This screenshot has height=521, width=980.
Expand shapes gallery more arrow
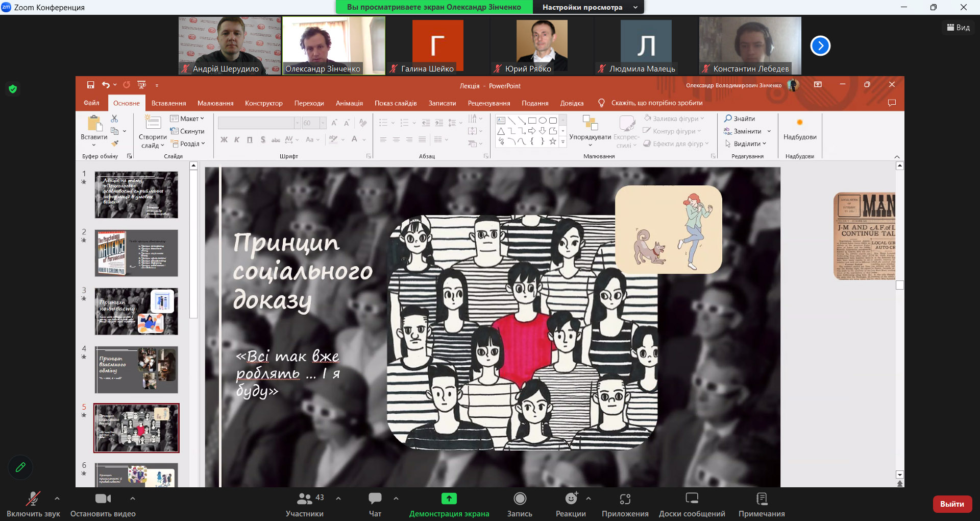(x=563, y=143)
